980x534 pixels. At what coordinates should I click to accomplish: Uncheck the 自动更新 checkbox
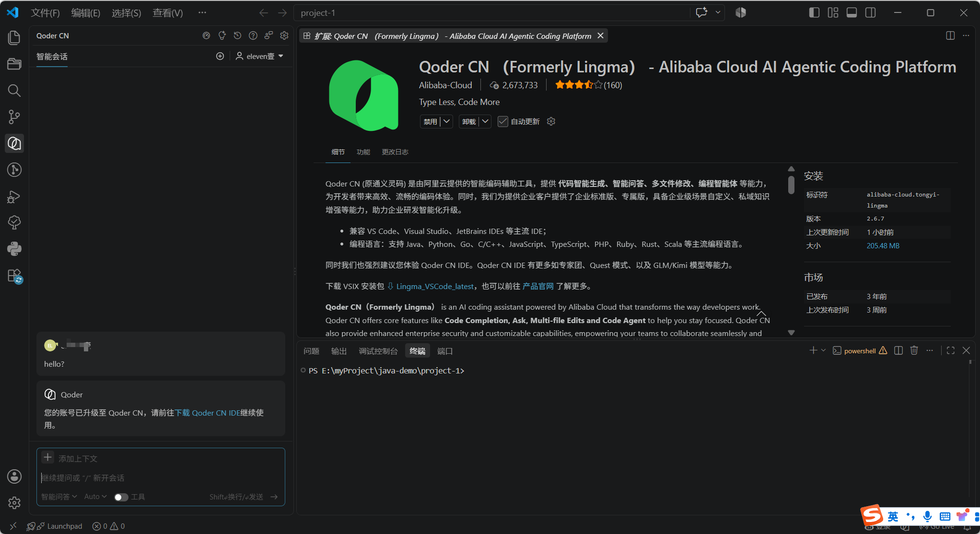click(502, 121)
